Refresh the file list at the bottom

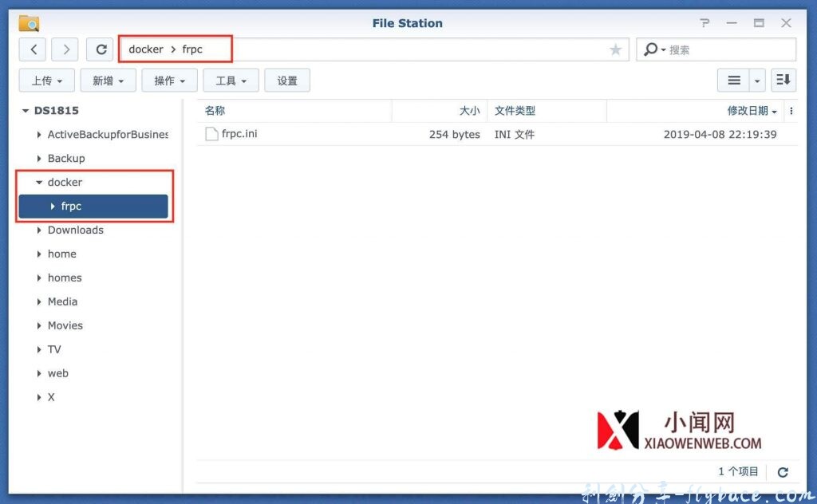click(x=783, y=472)
